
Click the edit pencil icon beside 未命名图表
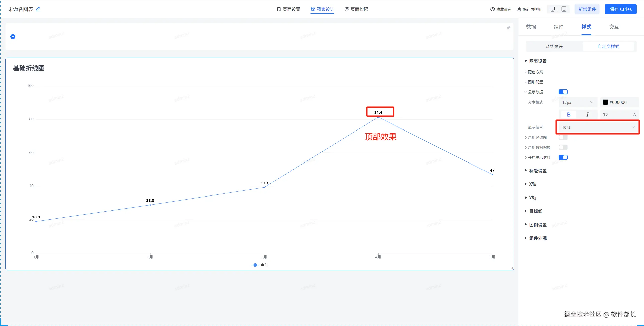coord(38,9)
